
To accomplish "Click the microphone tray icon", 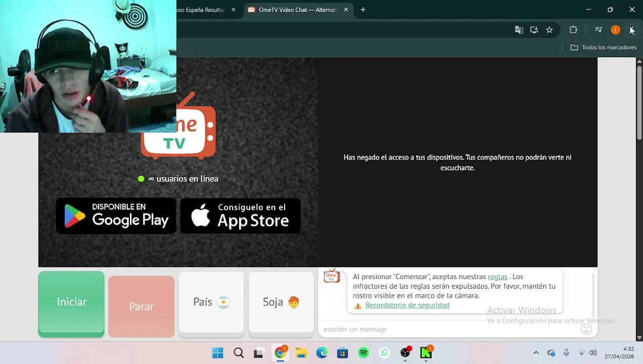I will (x=566, y=353).
